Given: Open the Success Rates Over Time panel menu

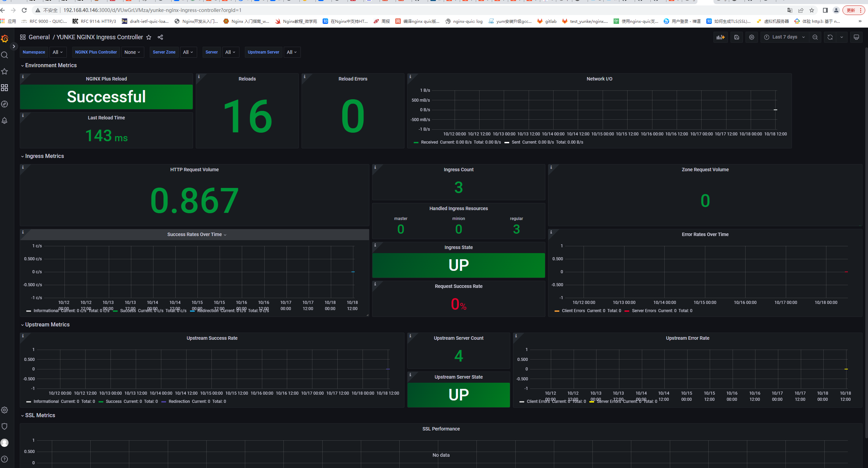Looking at the screenshot, I should coord(197,235).
